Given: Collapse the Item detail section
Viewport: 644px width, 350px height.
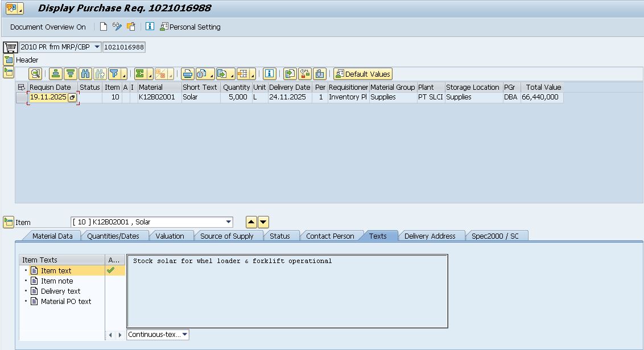Looking at the screenshot, I should pos(9,222).
